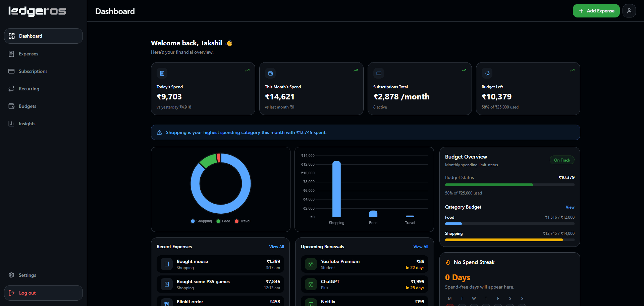Click the ₹9,703 Today's Spend value
This screenshot has height=306, width=644.
click(x=169, y=97)
